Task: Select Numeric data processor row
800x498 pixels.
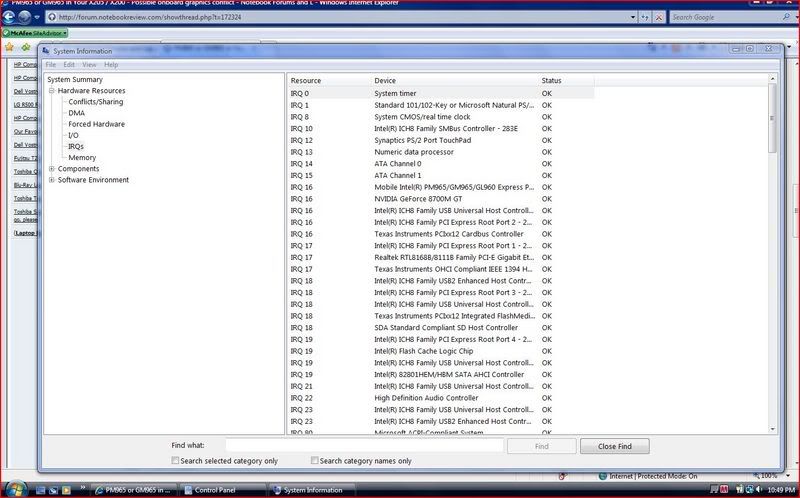Action: tap(441, 152)
